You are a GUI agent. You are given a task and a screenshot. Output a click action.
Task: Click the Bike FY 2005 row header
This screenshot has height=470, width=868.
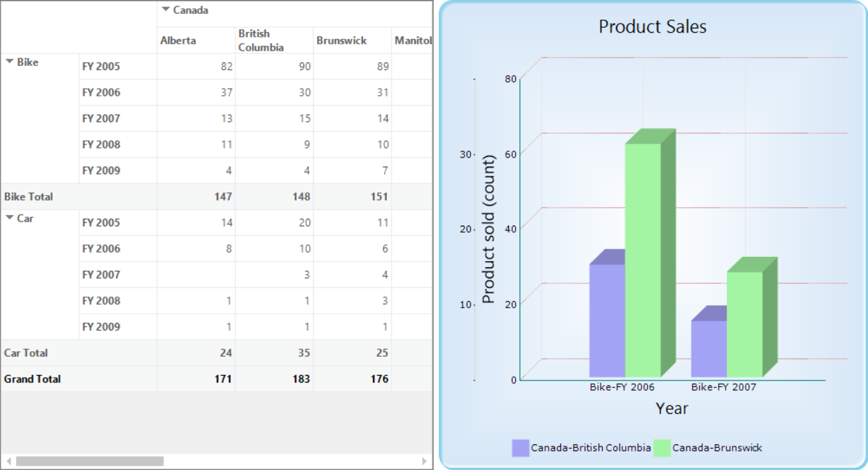coord(118,67)
